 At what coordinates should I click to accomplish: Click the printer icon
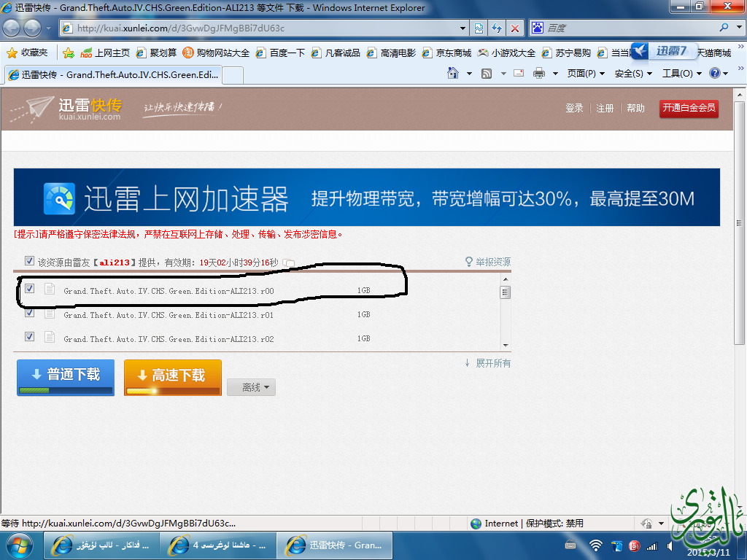pyautogui.click(x=539, y=74)
